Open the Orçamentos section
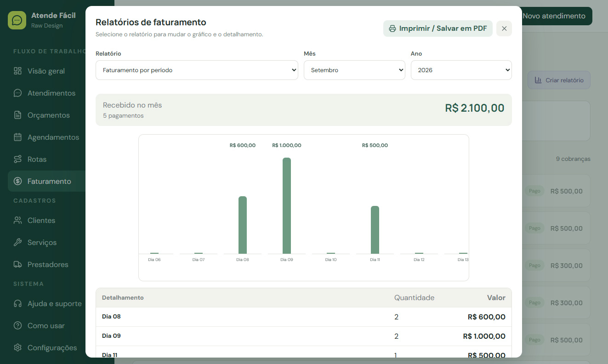This screenshot has width=608, height=364. pyautogui.click(x=47, y=115)
